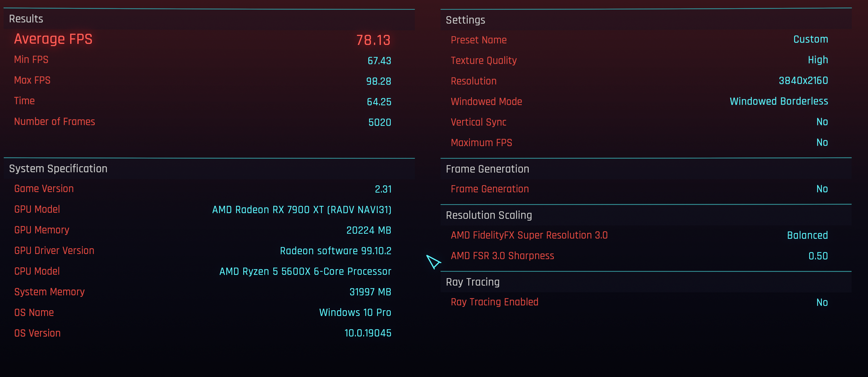
Task: Click the Max FPS label
Action: (x=32, y=80)
